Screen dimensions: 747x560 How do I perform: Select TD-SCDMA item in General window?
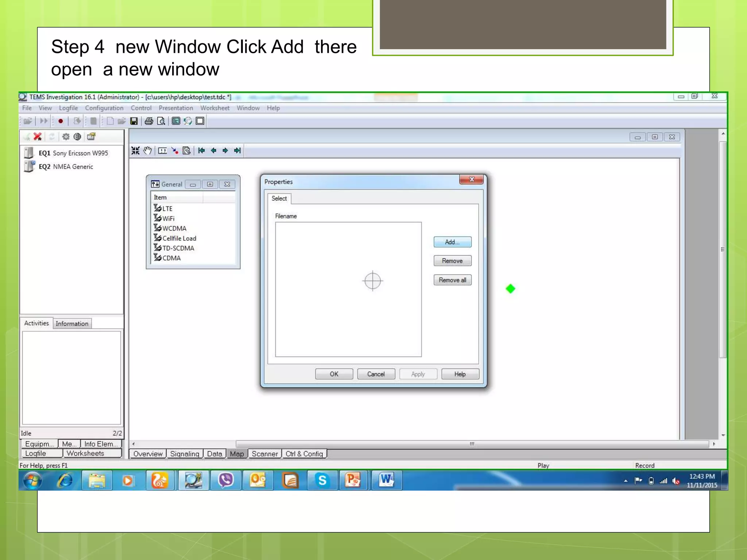click(174, 248)
